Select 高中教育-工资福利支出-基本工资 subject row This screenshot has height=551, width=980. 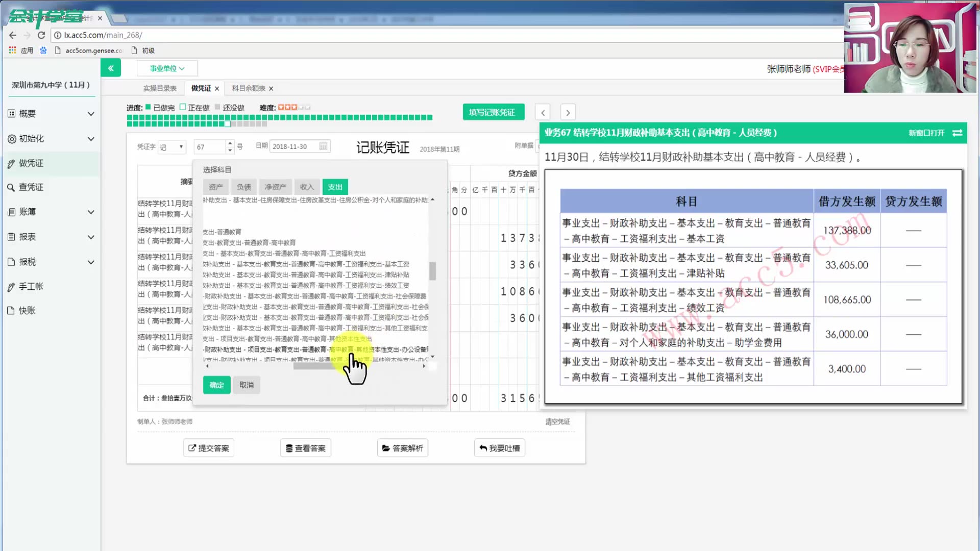point(306,264)
